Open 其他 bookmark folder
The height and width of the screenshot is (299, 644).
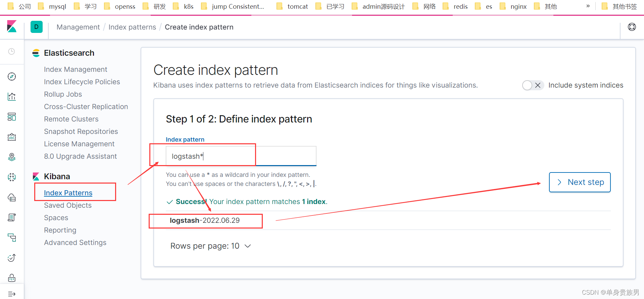[x=546, y=6]
